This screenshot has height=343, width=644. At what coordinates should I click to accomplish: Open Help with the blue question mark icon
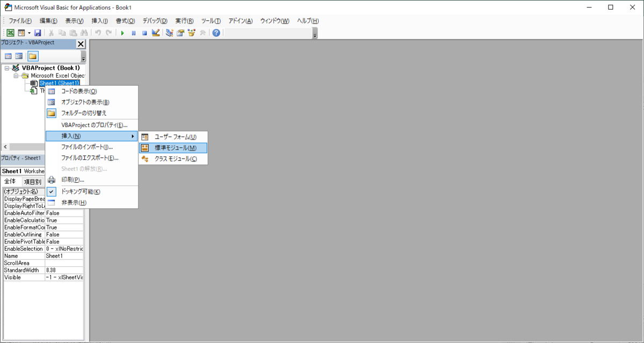click(x=216, y=33)
